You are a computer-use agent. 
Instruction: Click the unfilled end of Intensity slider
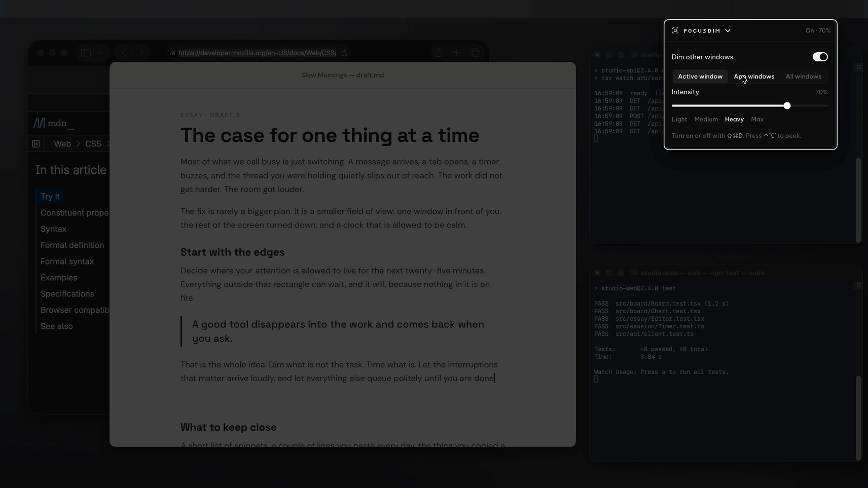coord(809,106)
